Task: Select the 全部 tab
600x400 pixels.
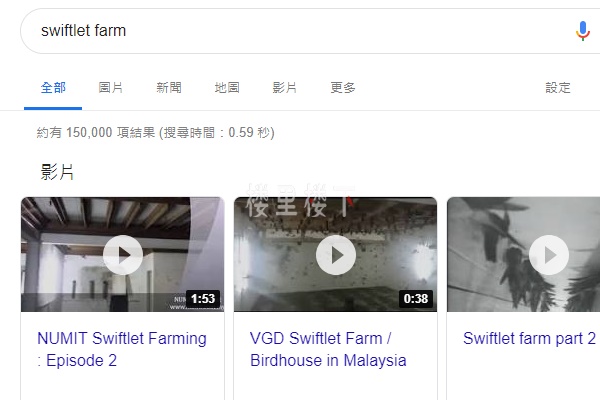Action: [53, 88]
